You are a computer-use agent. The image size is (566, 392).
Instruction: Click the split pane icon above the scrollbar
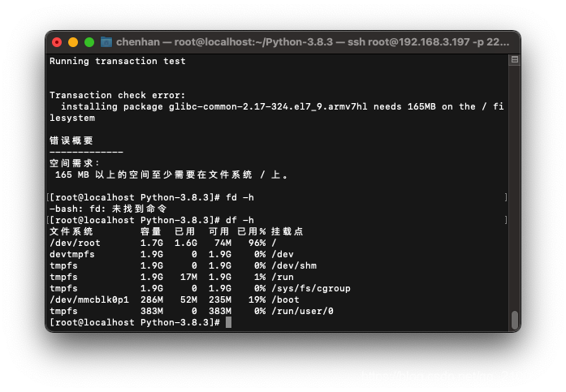click(514, 59)
